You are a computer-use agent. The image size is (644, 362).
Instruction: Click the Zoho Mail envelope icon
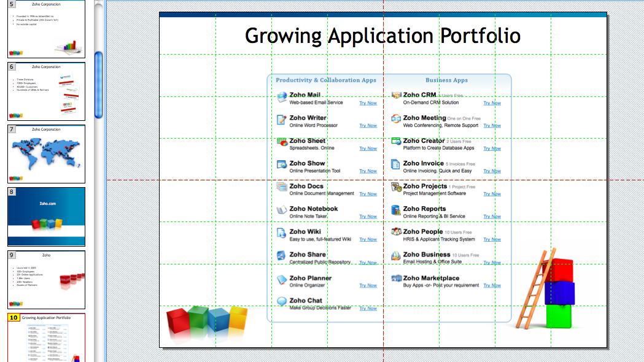coord(282,96)
